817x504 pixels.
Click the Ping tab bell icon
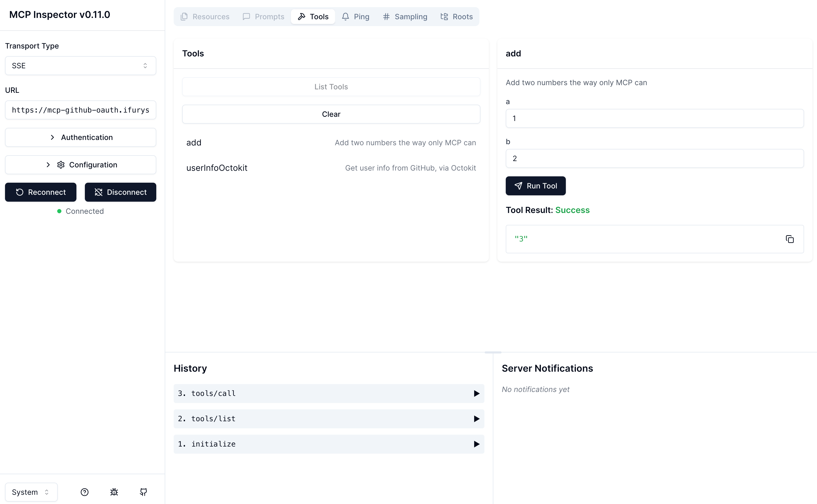(346, 17)
